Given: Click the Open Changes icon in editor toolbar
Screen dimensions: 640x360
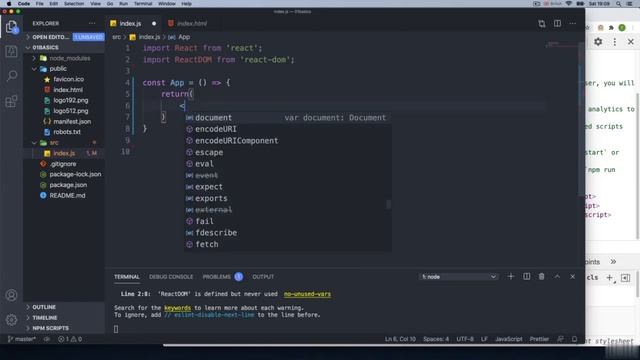Looking at the screenshot, I should [542, 24].
